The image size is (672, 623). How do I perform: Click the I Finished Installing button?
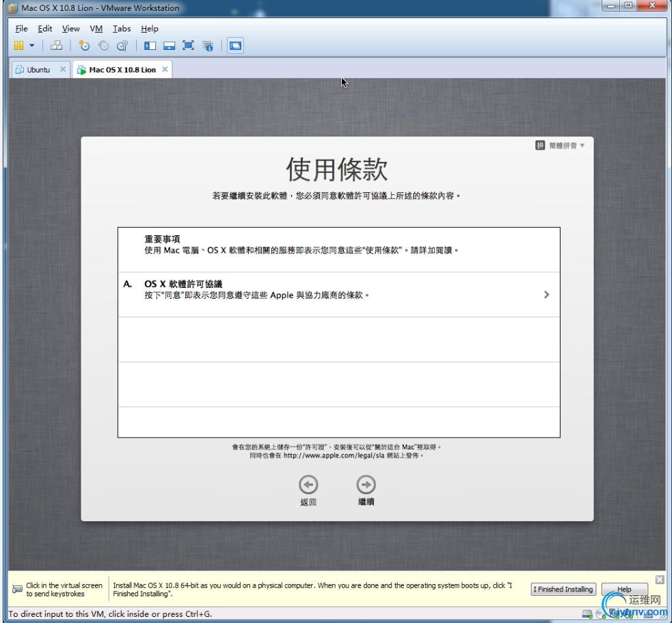[563, 589]
